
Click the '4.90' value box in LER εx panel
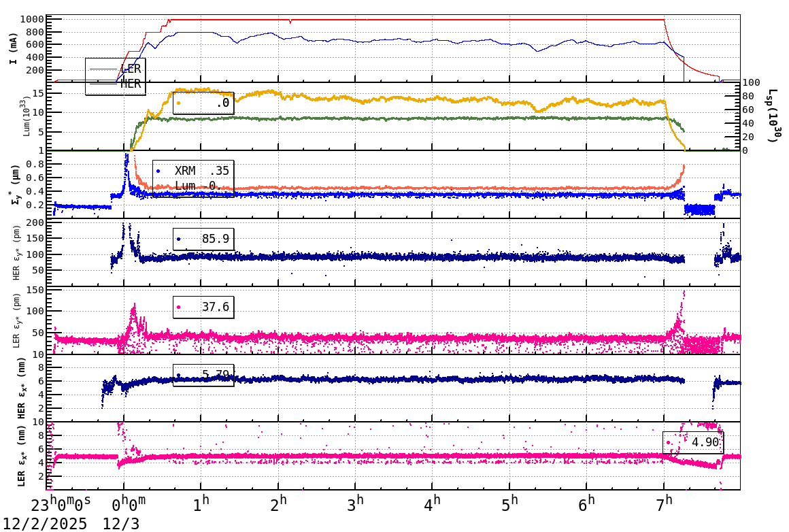click(x=693, y=442)
